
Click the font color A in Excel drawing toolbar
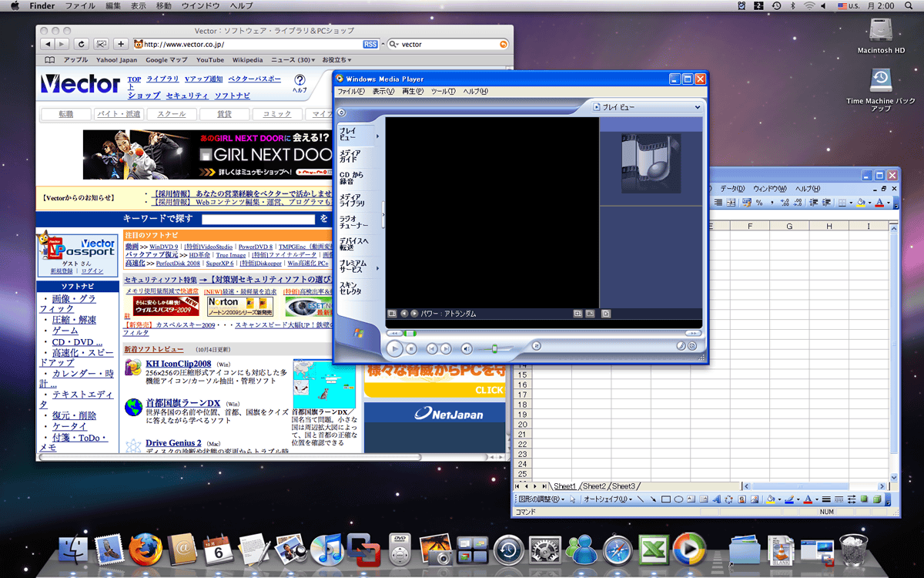807,499
